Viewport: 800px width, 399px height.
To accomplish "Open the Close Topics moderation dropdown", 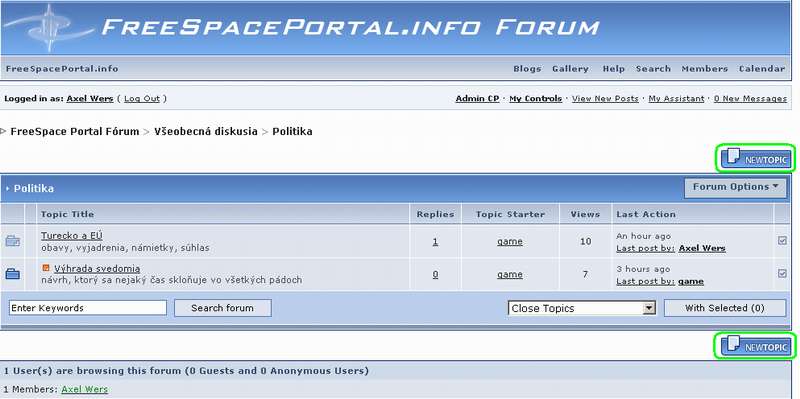I will [x=582, y=308].
